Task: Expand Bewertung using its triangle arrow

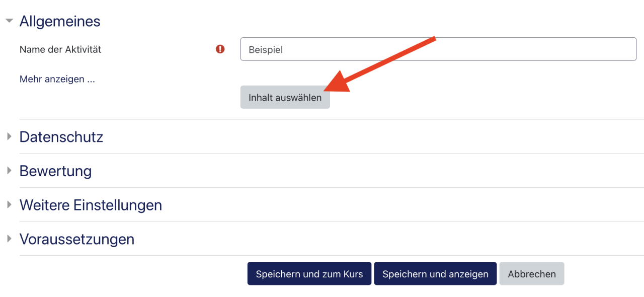Action: [x=9, y=171]
